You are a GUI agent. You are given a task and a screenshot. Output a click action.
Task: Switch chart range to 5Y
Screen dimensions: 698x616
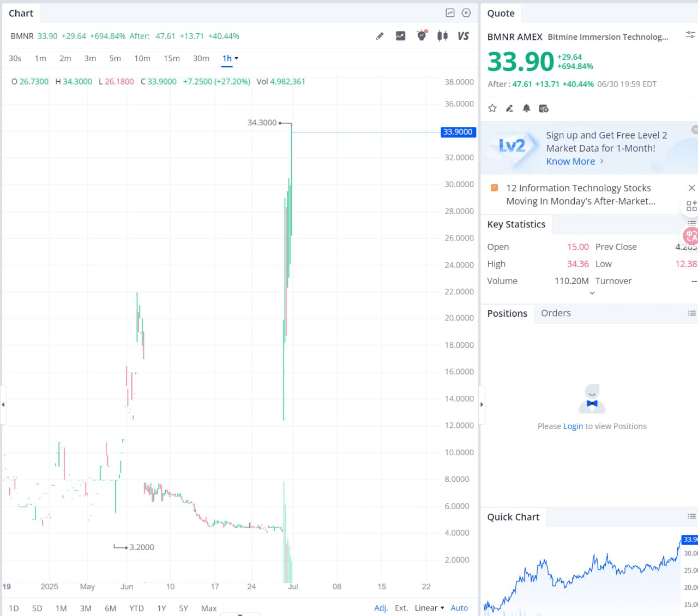pos(183,608)
